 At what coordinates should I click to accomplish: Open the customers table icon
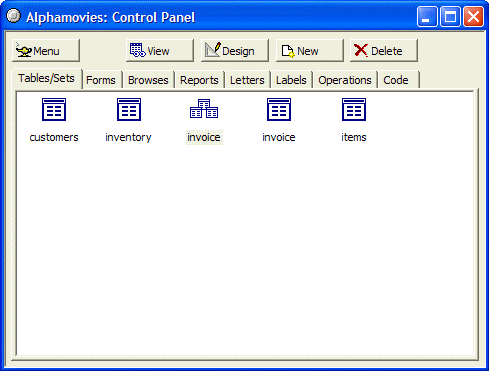(54, 109)
